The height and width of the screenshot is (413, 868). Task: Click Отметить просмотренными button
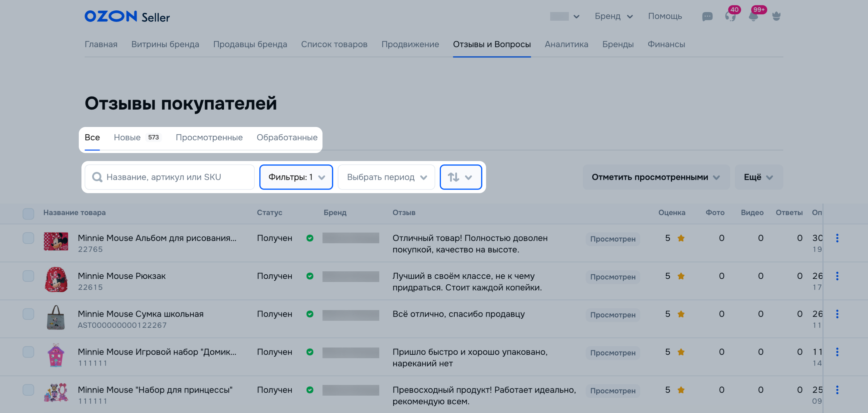(x=655, y=177)
